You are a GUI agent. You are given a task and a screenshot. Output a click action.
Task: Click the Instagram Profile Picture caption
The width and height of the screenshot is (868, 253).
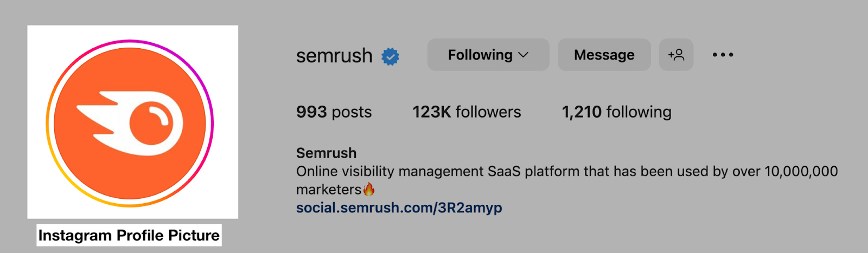129,235
